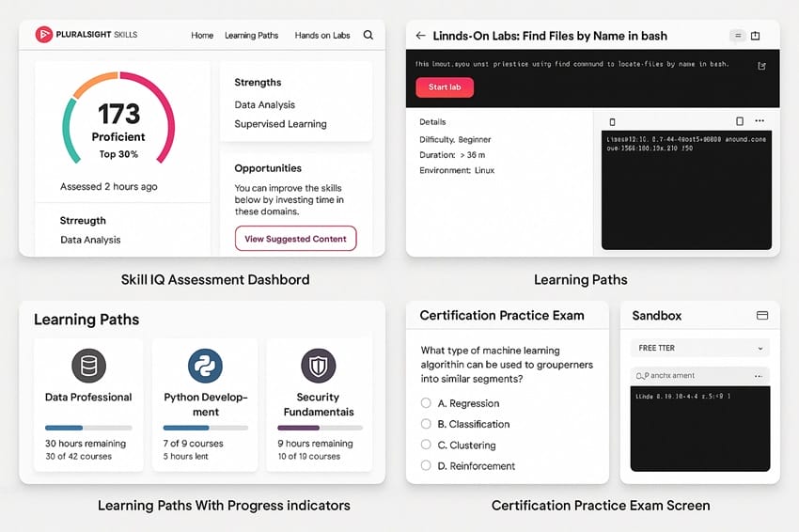Open the Home menu item
Image resolution: width=799 pixels, height=532 pixels.
pyautogui.click(x=202, y=35)
